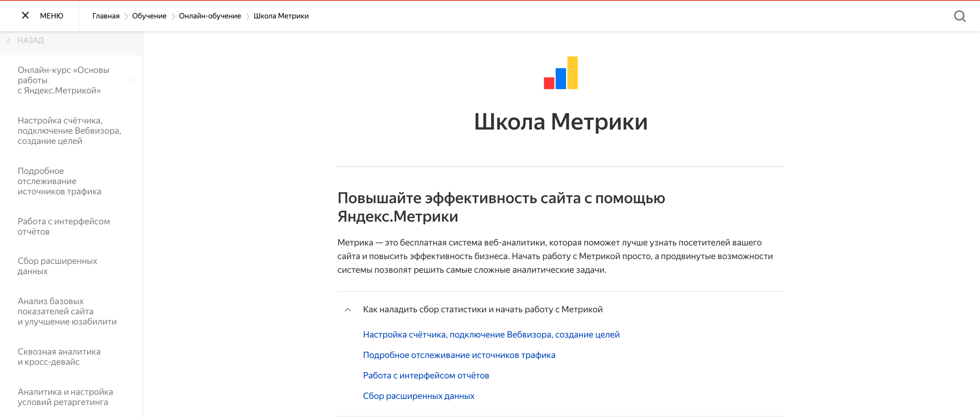980x418 pixels.
Task: Go back via НАЗАД
Action: [x=31, y=40]
